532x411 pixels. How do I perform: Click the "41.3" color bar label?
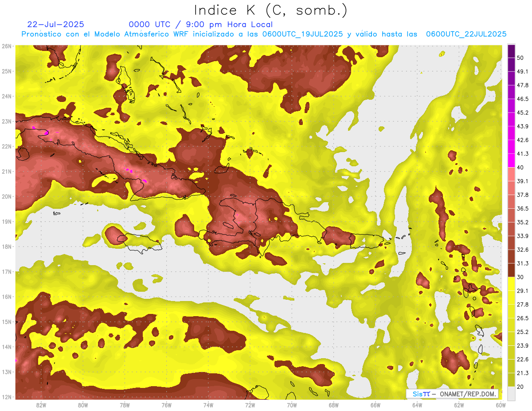522,154
